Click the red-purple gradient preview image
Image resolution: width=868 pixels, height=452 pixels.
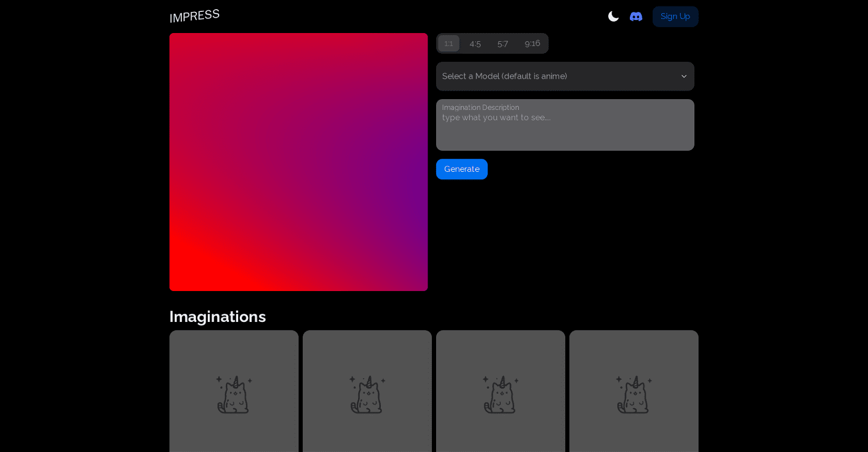[x=298, y=162]
